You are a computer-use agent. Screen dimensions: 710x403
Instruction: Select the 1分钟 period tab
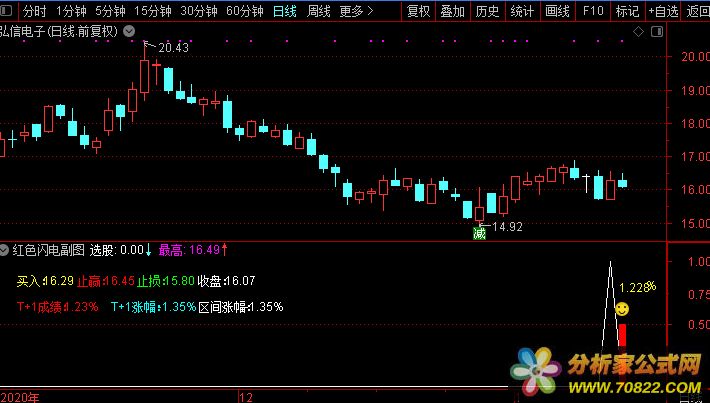(x=71, y=11)
